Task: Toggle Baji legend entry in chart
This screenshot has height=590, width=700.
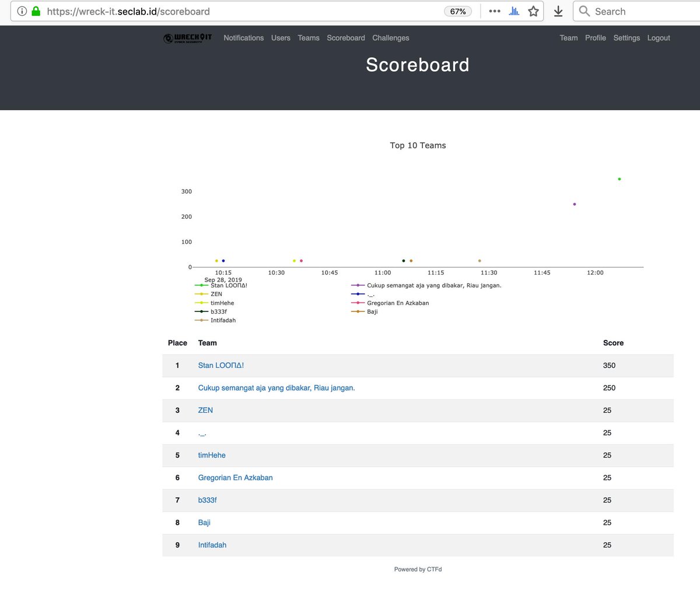Action: tap(364, 312)
